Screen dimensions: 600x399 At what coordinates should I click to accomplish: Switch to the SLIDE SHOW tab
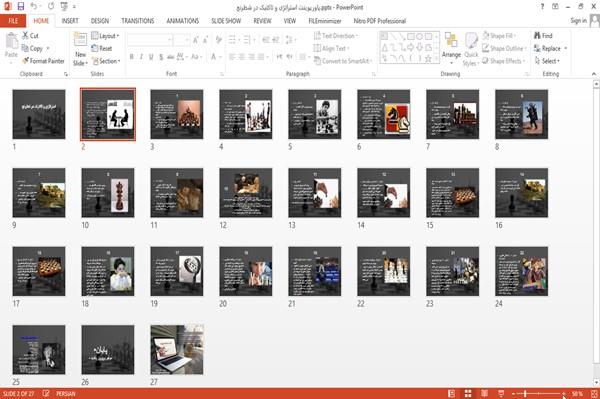[x=226, y=21]
